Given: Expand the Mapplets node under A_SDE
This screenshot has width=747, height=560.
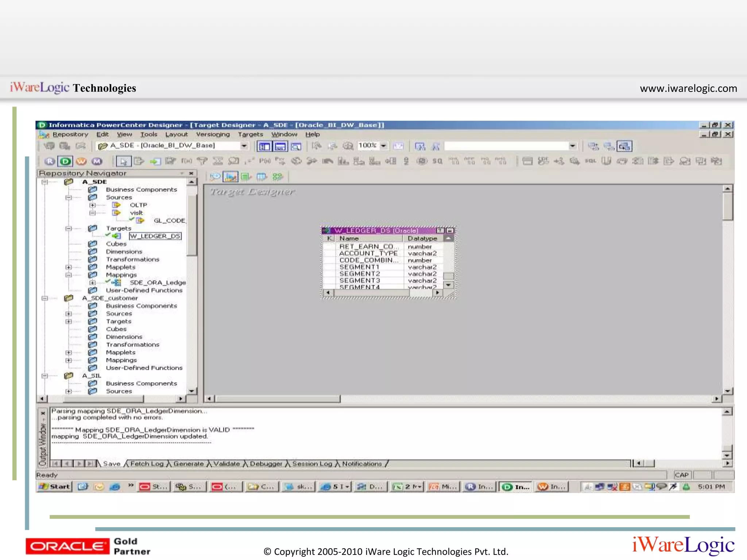Looking at the screenshot, I should pos(68,267).
